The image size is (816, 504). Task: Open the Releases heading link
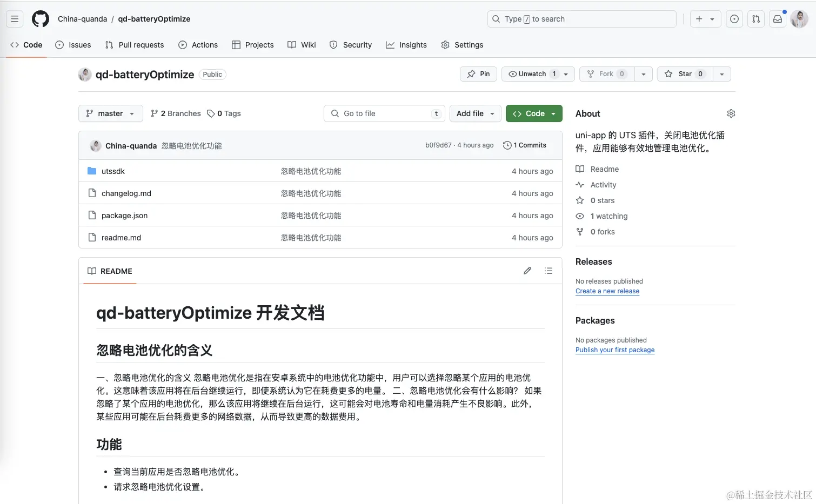(x=594, y=261)
